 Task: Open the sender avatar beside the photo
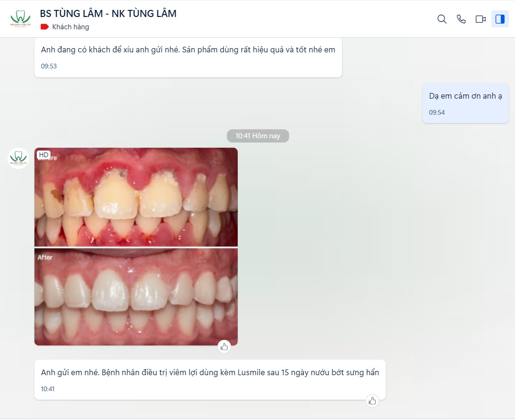pos(18,158)
